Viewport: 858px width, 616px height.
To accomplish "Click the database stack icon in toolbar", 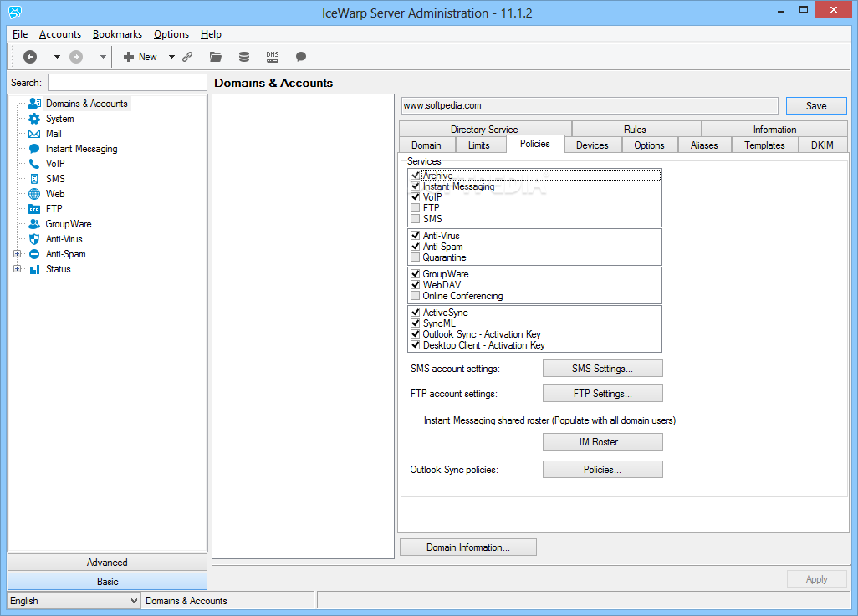I will [244, 56].
